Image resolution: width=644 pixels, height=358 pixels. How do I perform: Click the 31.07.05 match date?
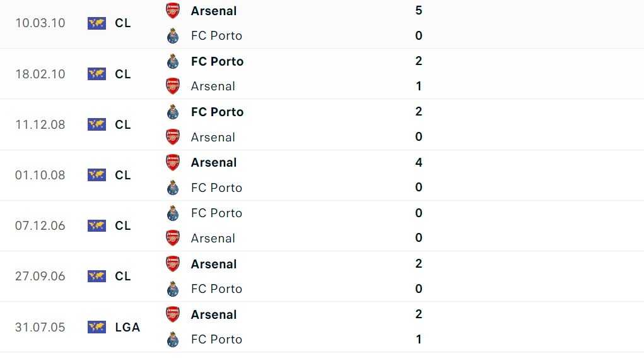[40, 327]
